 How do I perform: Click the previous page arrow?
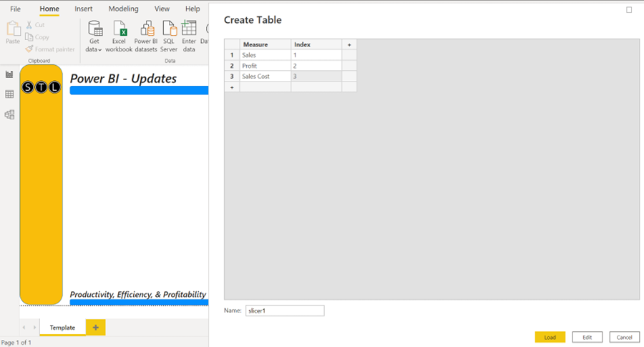(24, 327)
